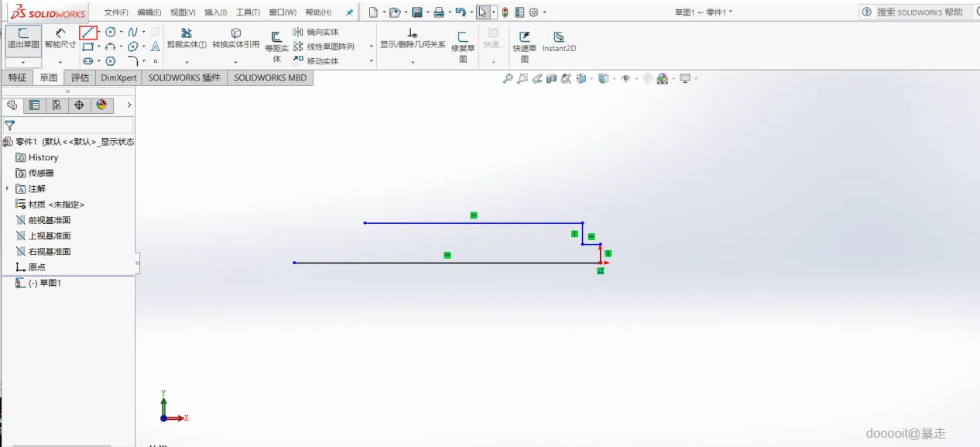
Task: Toggle Instant2D mode
Action: coord(559,42)
